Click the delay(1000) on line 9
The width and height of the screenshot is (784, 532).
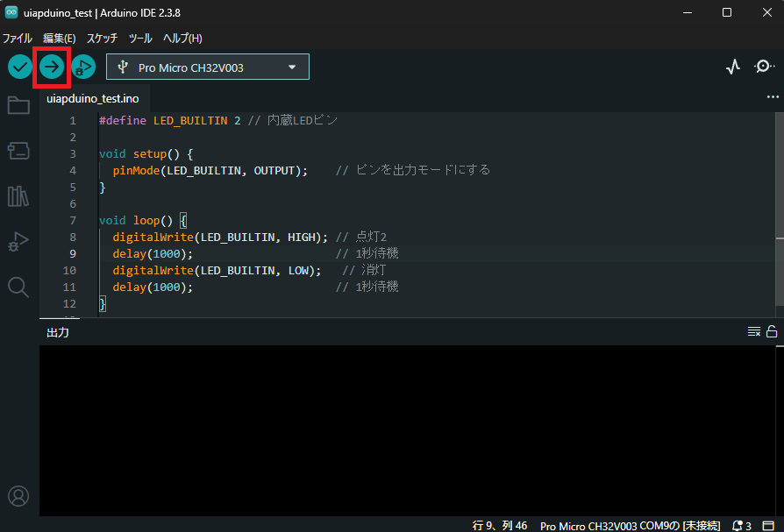tap(153, 254)
